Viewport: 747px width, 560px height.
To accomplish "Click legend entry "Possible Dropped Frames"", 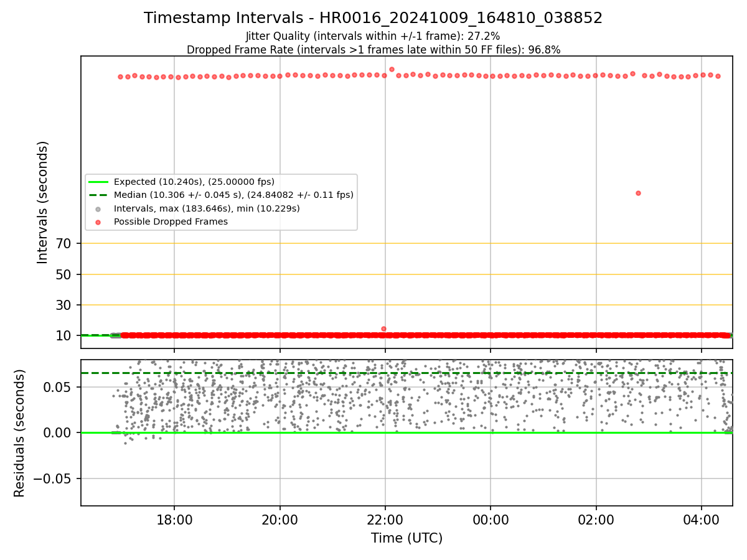I will click(171, 222).
